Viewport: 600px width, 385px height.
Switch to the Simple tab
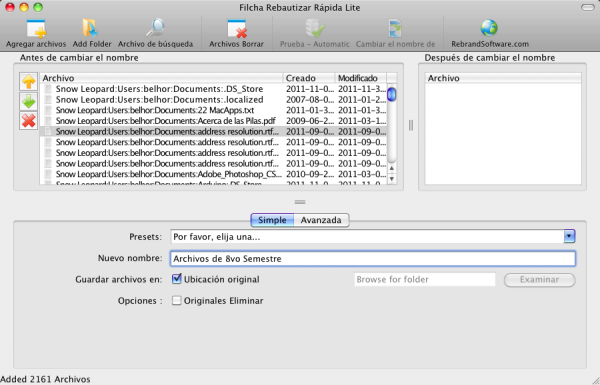point(272,220)
